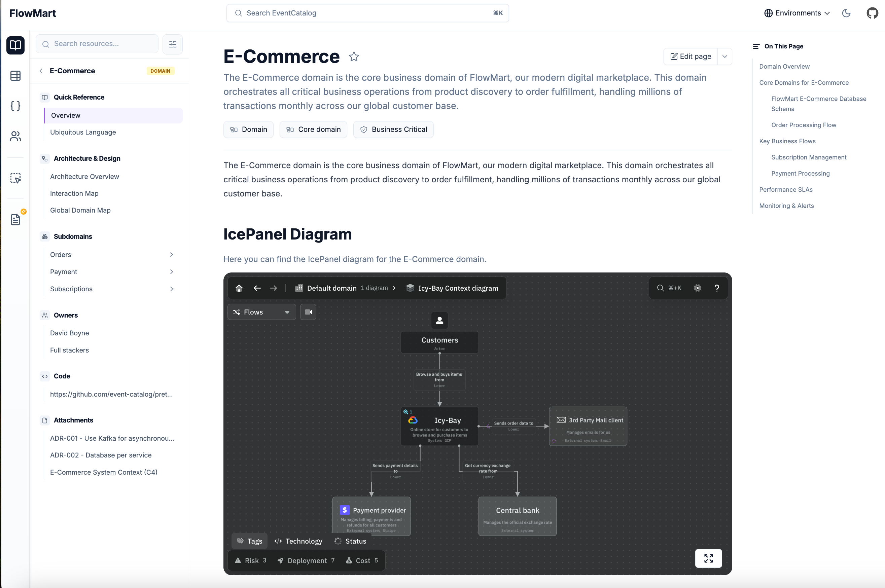This screenshot has width=885, height=588.
Task: Click the camera presentation icon in diagram
Action: (308, 312)
